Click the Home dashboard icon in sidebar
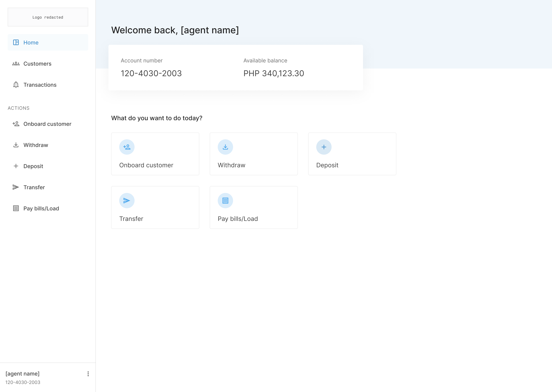 16,42
